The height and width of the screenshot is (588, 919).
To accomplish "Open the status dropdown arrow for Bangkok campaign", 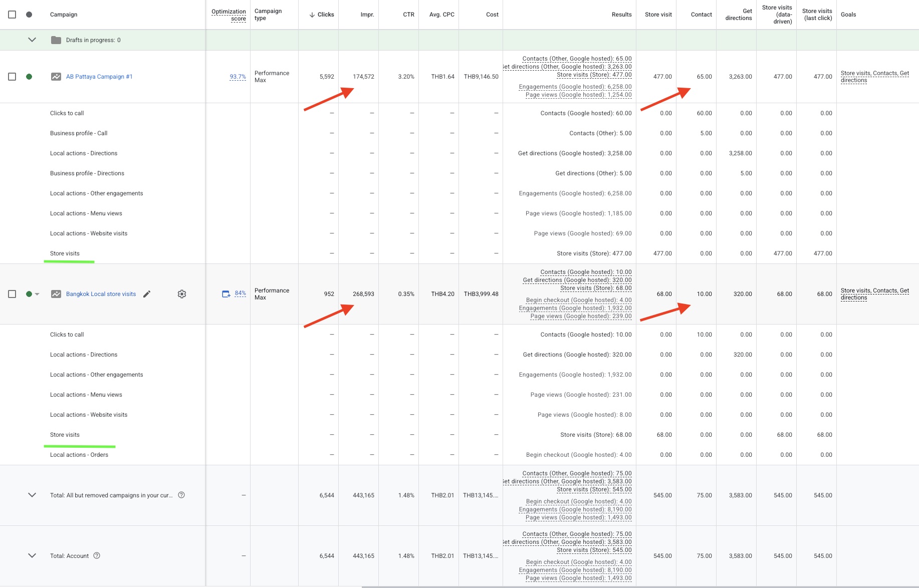I will tap(37, 294).
